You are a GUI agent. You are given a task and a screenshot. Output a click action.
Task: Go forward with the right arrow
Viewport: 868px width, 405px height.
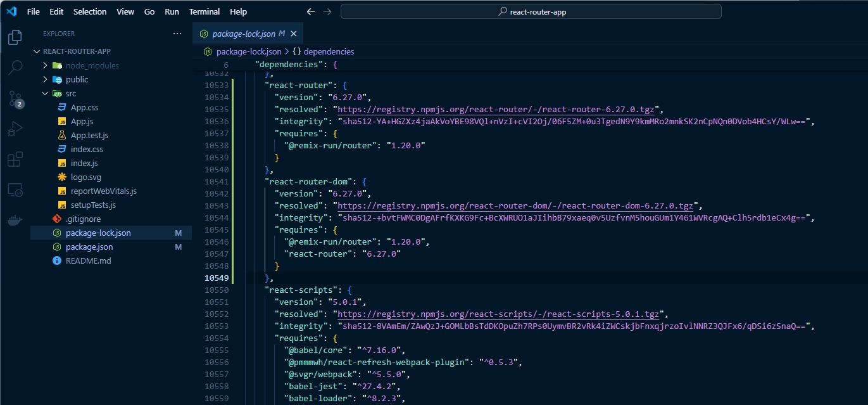327,11
